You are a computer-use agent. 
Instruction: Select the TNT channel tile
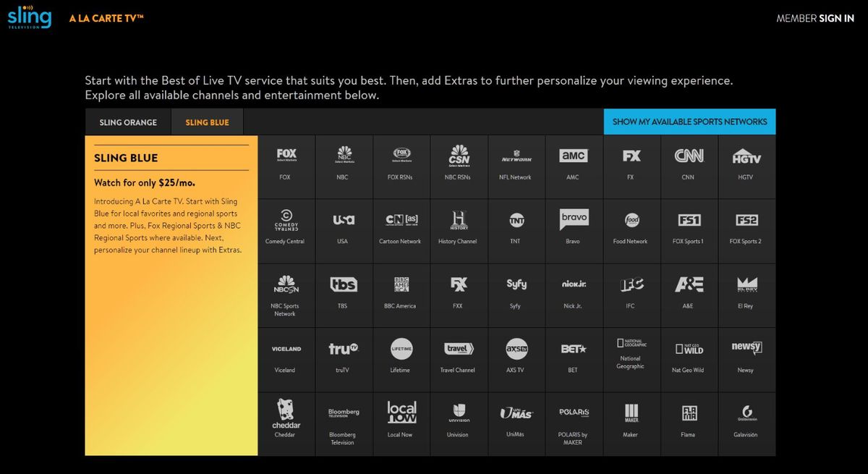click(516, 231)
